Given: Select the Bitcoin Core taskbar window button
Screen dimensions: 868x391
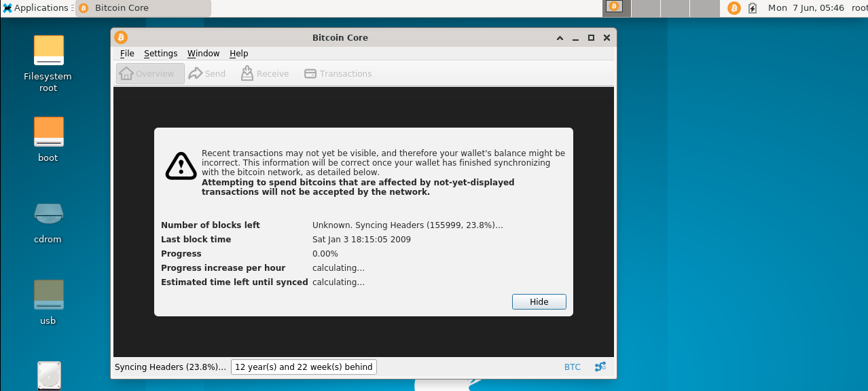Looking at the screenshot, I should coord(143,8).
